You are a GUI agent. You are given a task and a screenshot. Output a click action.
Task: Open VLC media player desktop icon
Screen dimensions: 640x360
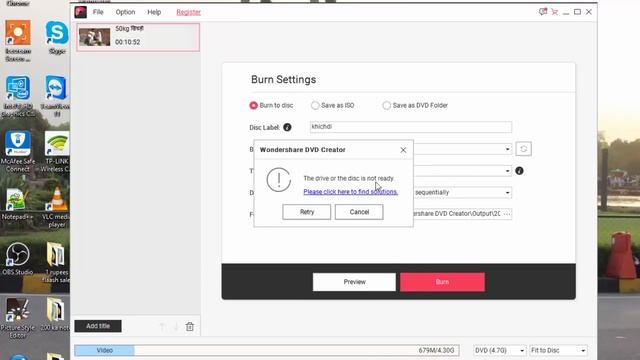click(x=56, y=207)
